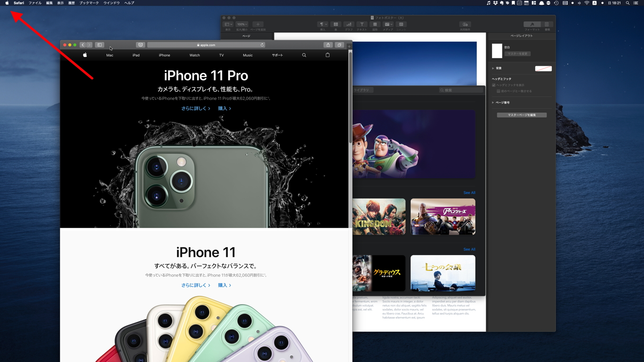Go forward with Safari's forward arrow
The image size is (644, 362).
[89, 45]
